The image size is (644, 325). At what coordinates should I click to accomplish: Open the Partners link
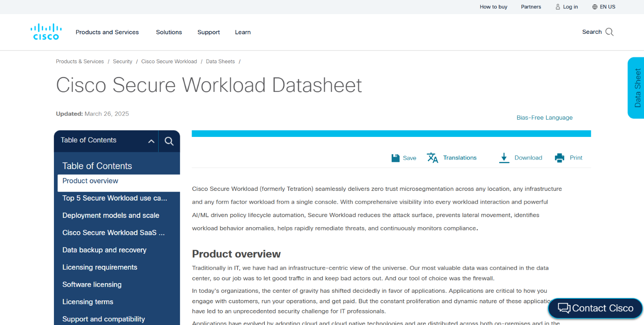(531, 7)
